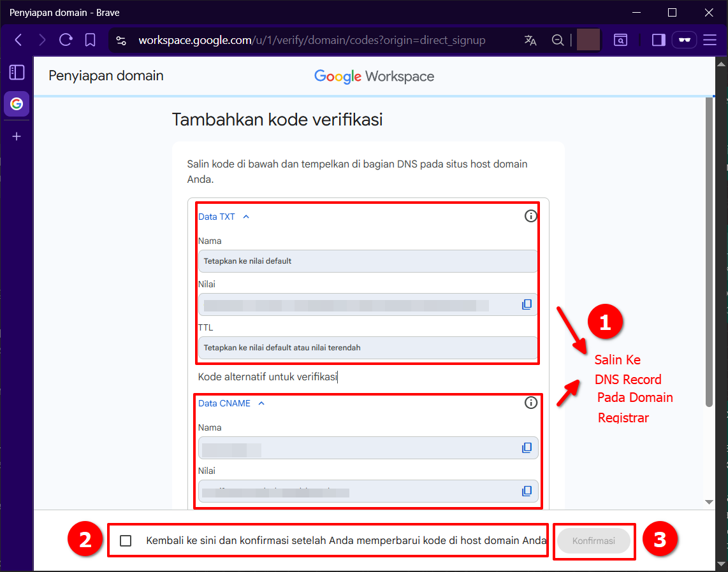This screenshot has height=572, width=728.
Task: Click the 'Penyiapan domain' page title
Action: 106,76
